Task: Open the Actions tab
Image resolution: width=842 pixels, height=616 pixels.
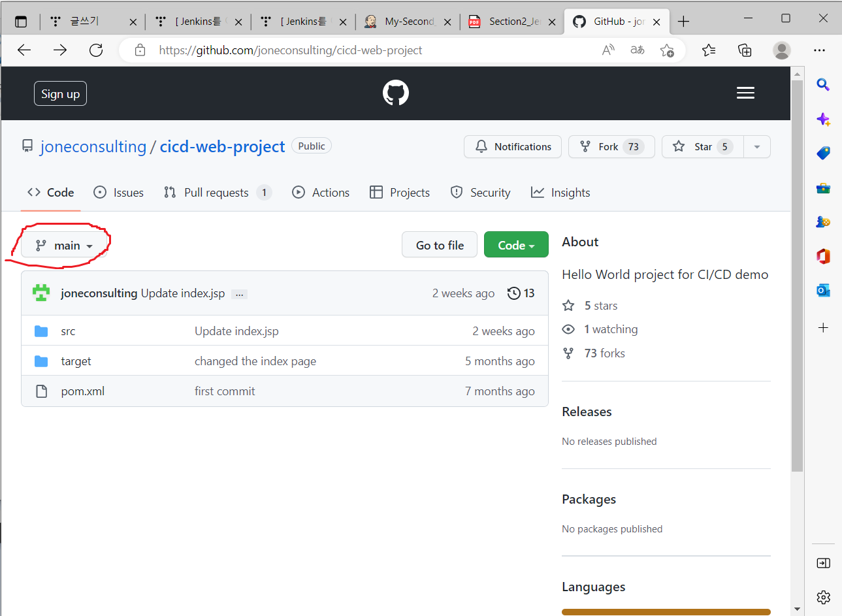Action: click(321, 193)
